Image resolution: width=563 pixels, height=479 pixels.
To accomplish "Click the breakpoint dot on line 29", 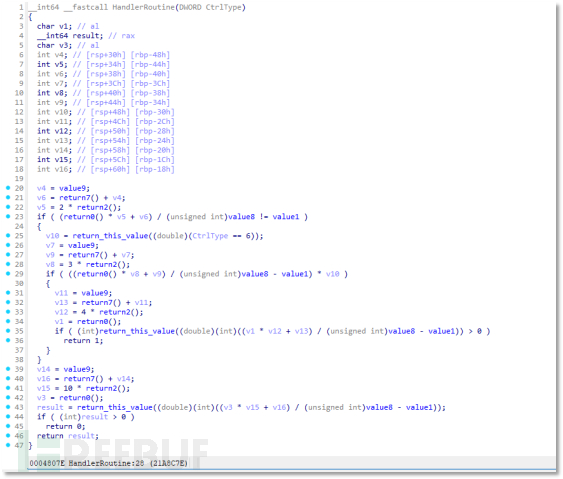I will (8, 274).
